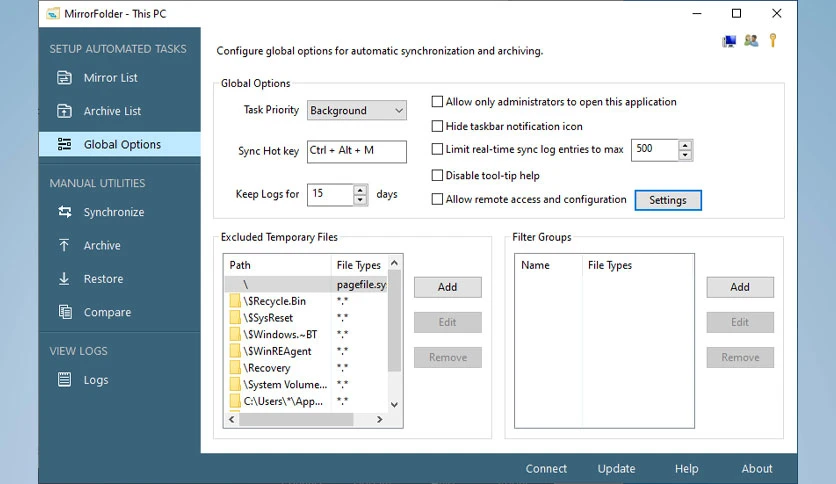Click the Name column header in Filter Groups

pyautogui.click(x=549, y=265)
